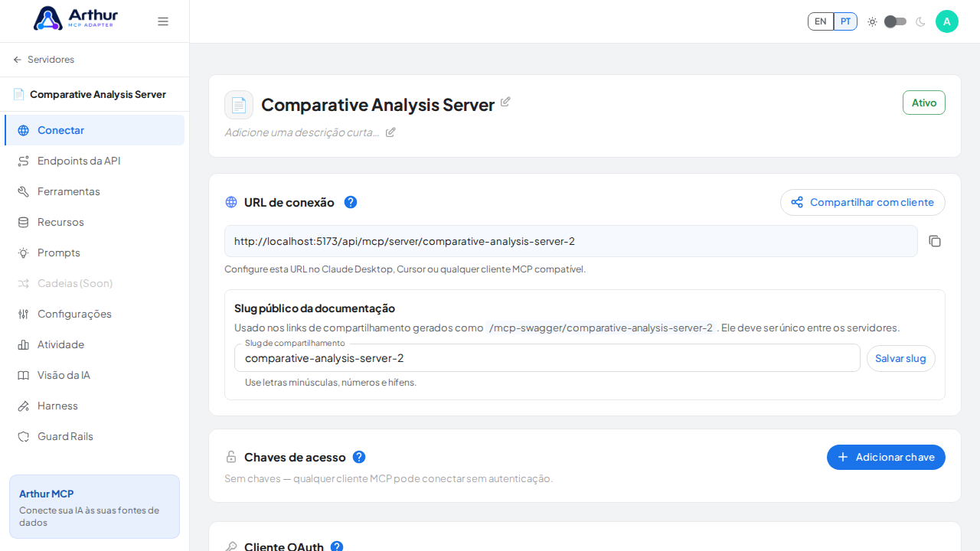
Task: Click the icon next to Harness
Action: coord(24,406)
